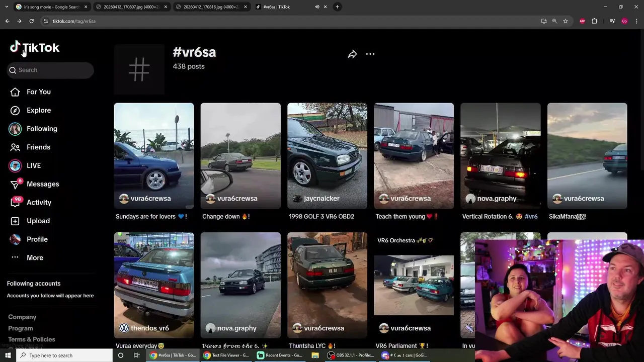Bookmark this page with the star
Image resolution: width=644 pixels, height=362 pixels.
click(x=566, y=21)
